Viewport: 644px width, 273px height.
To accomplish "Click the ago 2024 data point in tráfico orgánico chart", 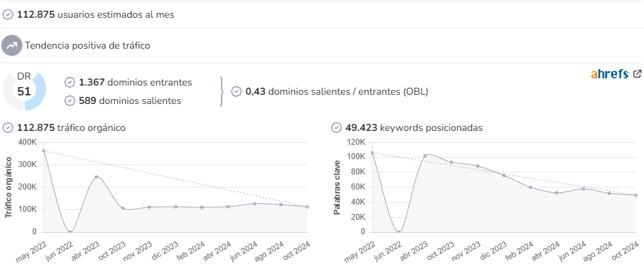I will point(281,205).
